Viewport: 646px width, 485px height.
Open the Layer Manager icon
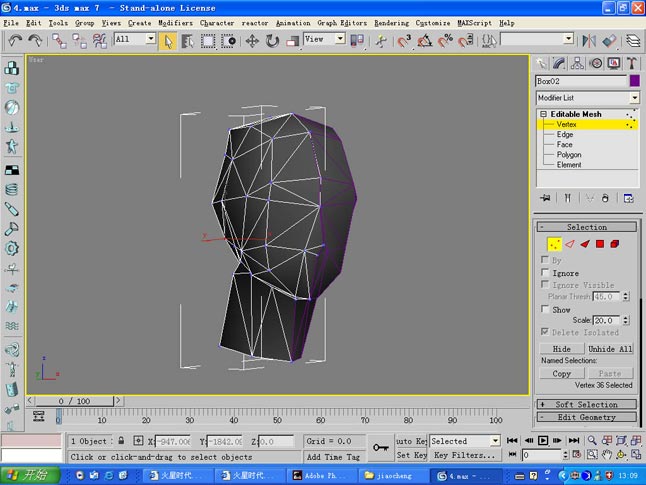633,41
